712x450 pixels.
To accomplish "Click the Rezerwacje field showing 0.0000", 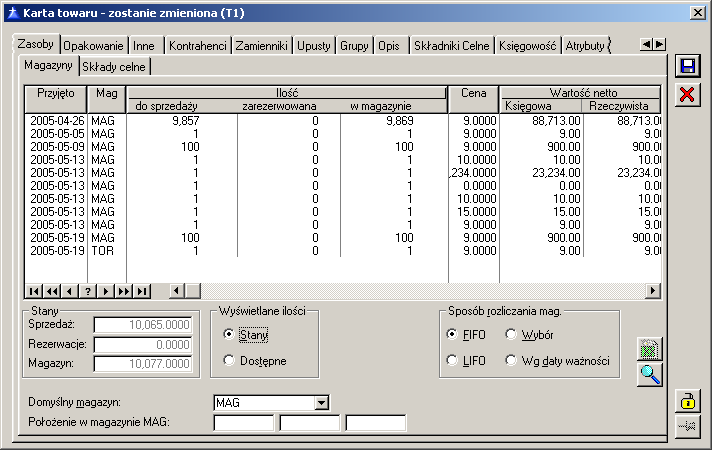I will [x=143, y=344].
